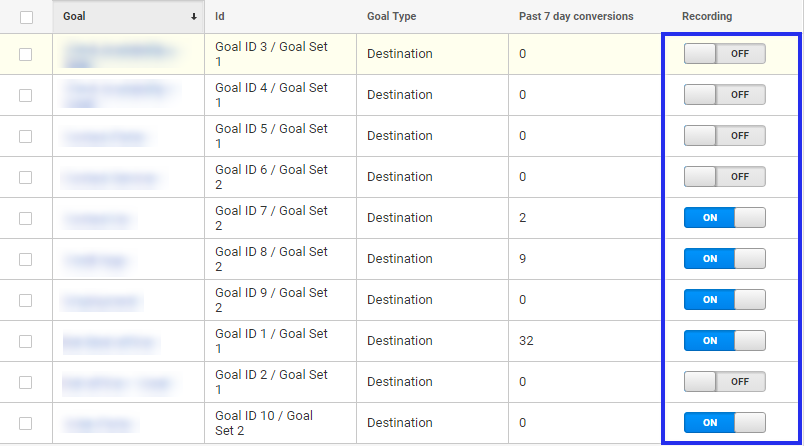
Task: Turn off recording for Goal ID 10
Action: (724, 423)
